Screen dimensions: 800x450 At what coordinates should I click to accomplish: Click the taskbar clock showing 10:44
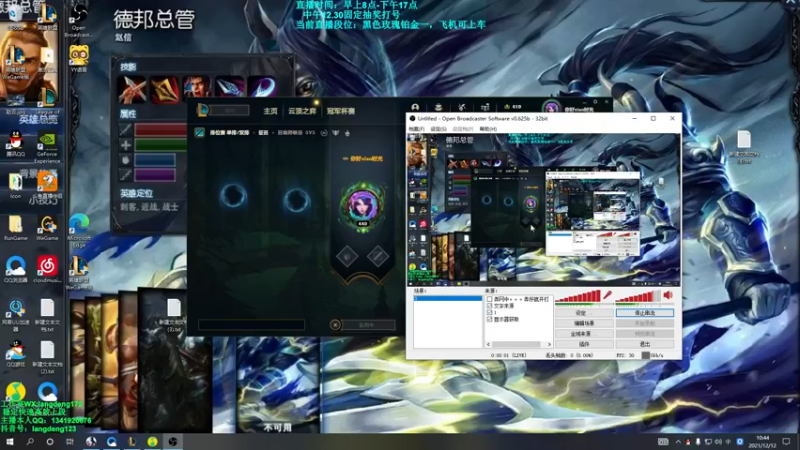pyautogui.click(x=763, y=441)
